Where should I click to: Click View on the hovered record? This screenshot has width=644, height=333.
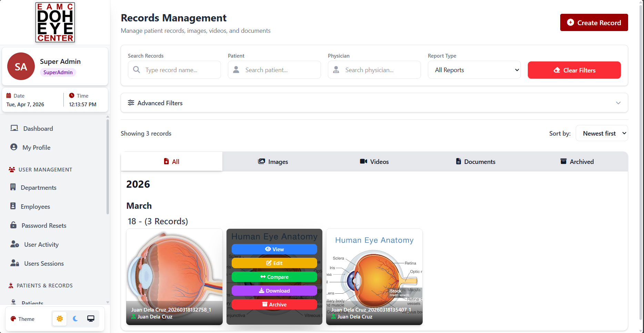[x=274, y=249]
